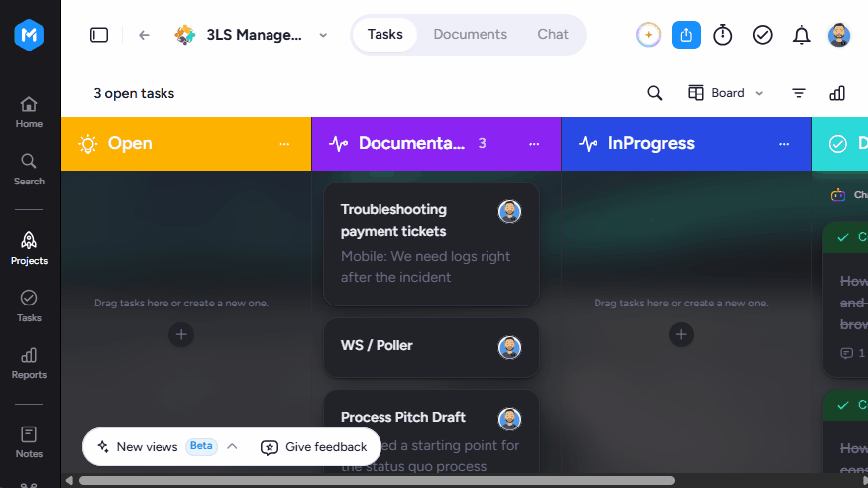Add a task in InProgress column
Image resolution: width=868 pixels, height=488 pixels.
(681, 334)
